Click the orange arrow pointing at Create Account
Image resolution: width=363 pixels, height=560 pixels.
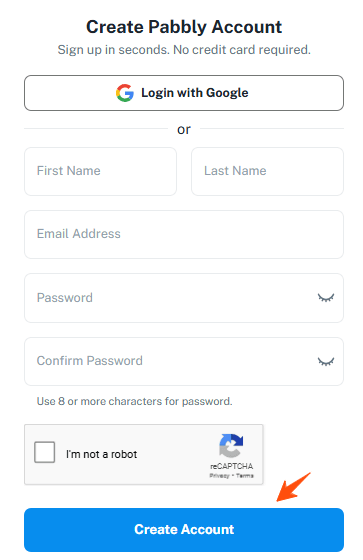point(293,487)
